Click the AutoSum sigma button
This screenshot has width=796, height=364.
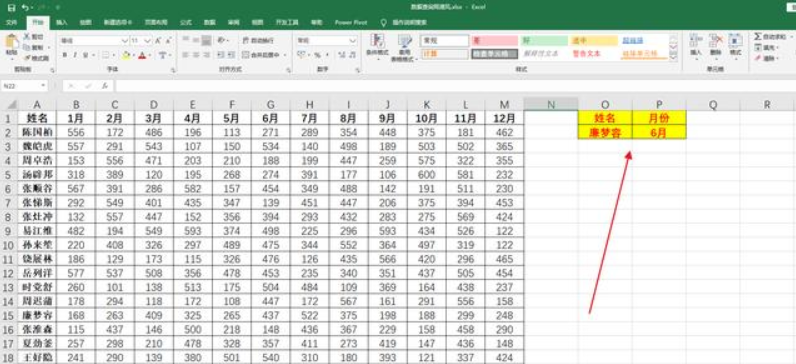tap(770, 37)
